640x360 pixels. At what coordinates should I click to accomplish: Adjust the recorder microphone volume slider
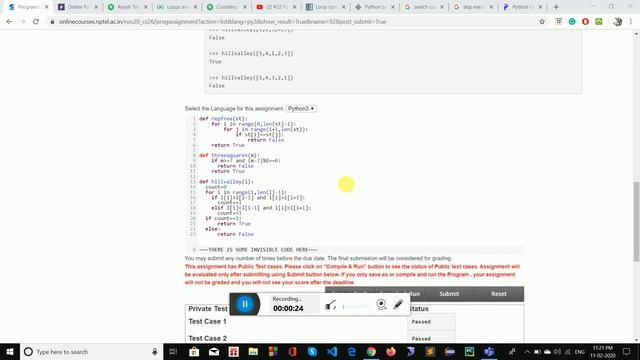(356, 306)
